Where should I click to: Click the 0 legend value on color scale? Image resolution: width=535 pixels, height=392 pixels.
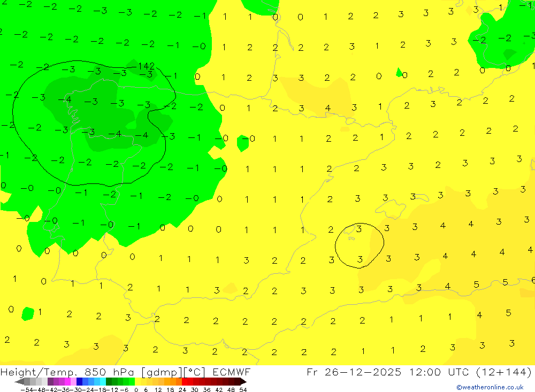[x=136, y=390]
